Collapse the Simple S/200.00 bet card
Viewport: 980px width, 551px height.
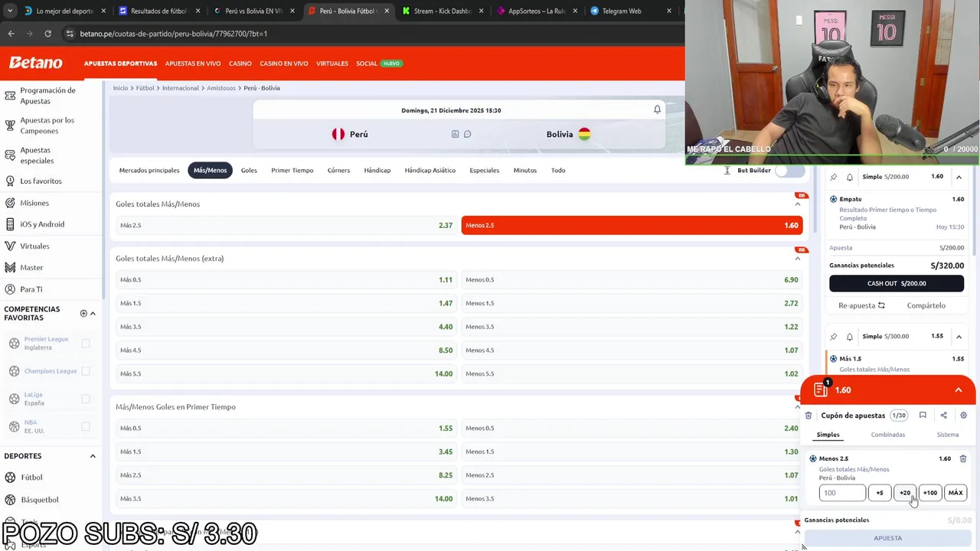[x=959, y=177]
